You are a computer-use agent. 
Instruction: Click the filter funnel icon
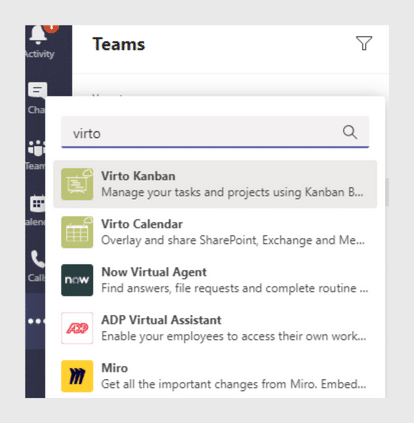[x=364, y=43]
